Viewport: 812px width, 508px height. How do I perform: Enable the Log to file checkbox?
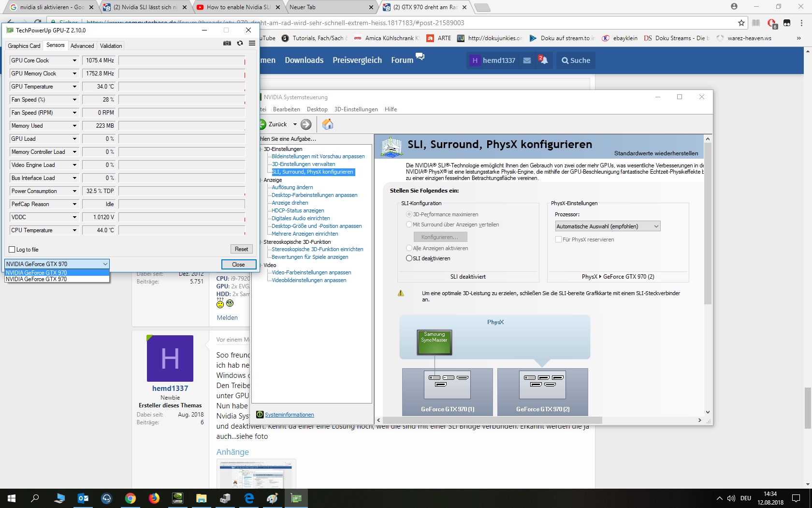coord(12,250)
